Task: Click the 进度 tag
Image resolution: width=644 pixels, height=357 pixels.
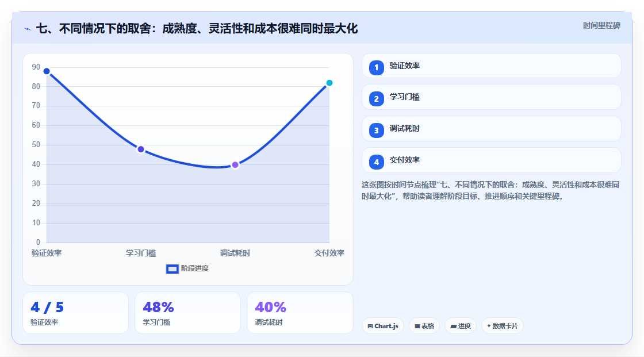Action: click(x=461, y=326)
